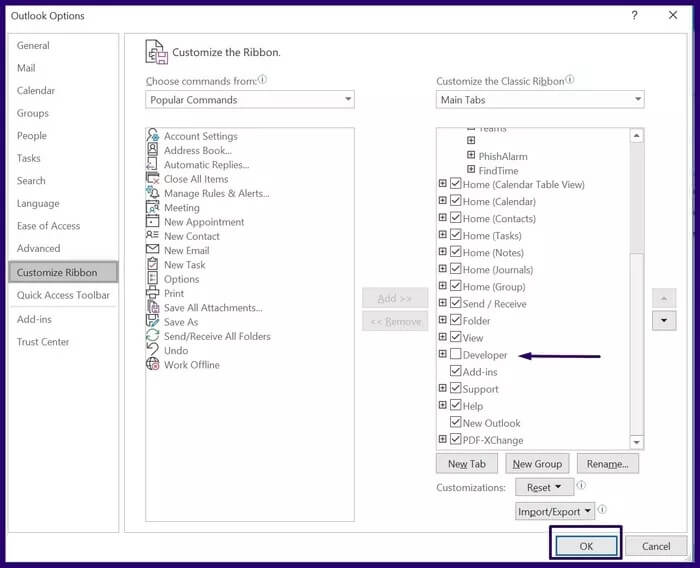The image size is (700, 568).
Task: Select the Meeting command icon
Action: [153, 207]
